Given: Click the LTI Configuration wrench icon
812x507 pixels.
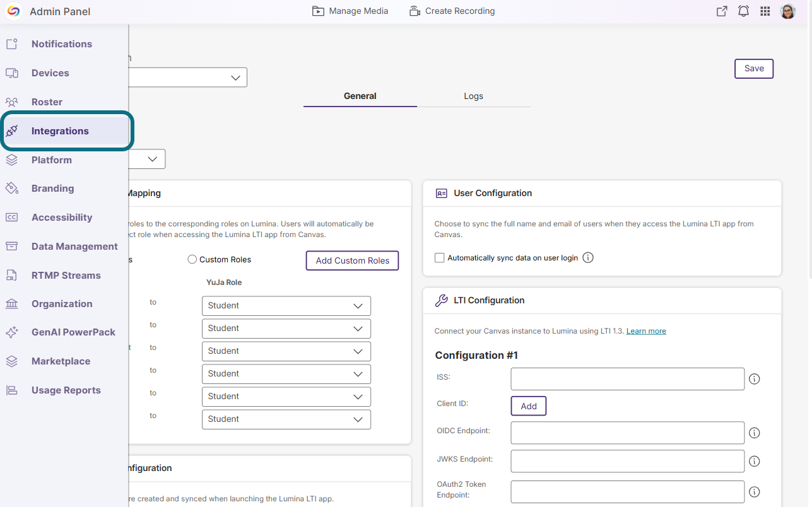Looking at the screenshot, I should click(x=442, y=301).
